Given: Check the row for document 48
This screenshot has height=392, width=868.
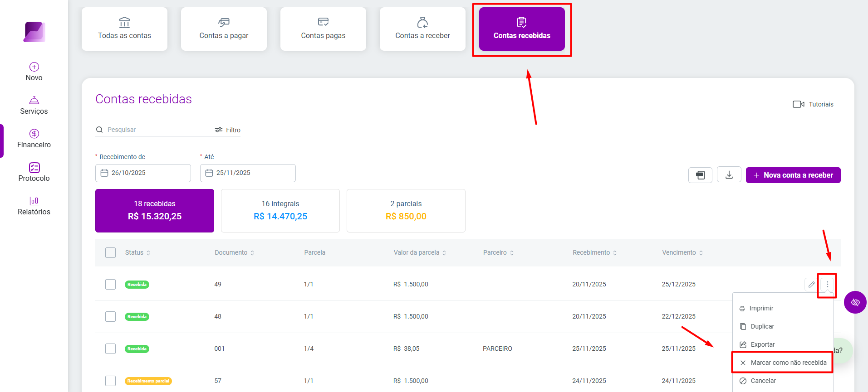Looking at the screenshot, I should click(x=110, y=316).
